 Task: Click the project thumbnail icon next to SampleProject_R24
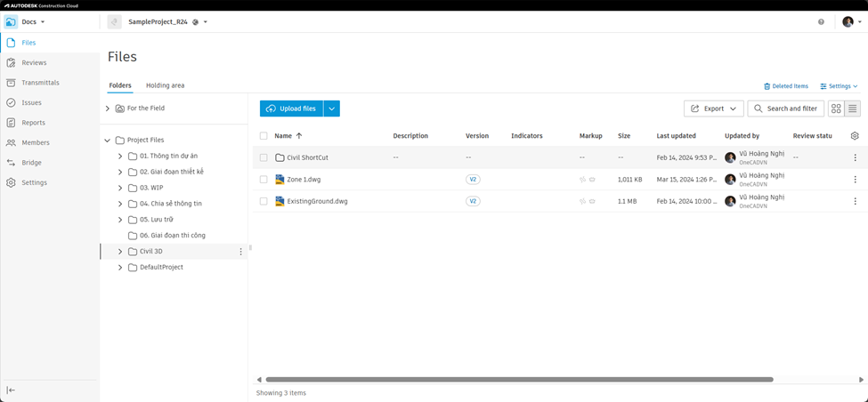[x=115, y=22]
